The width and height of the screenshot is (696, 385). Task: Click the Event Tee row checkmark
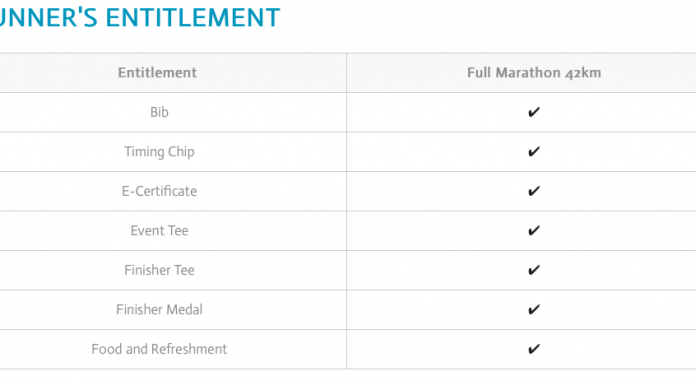click(534, 230)
